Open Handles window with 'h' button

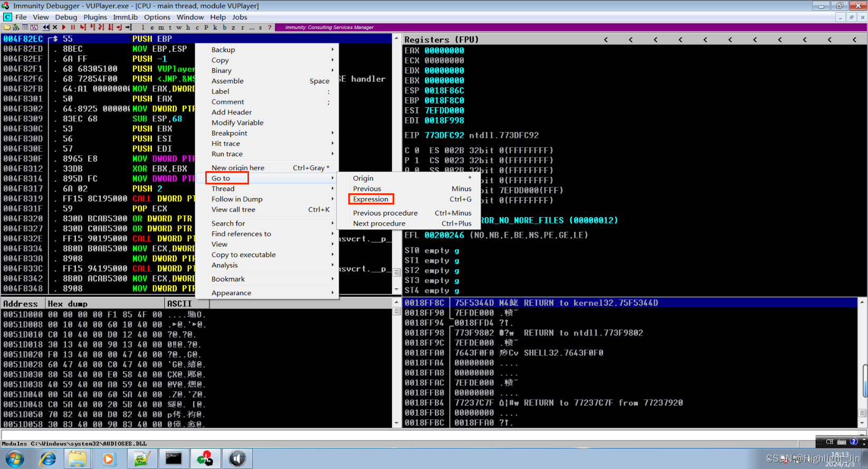188,27
